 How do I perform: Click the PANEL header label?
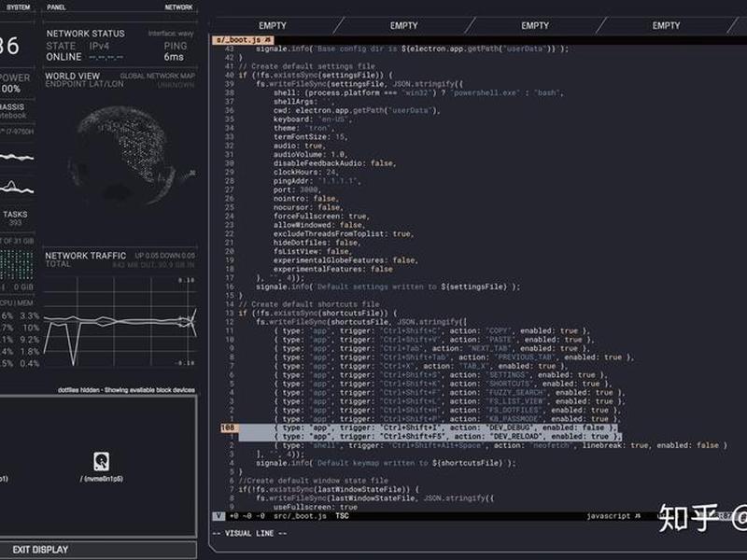[56, 7]
